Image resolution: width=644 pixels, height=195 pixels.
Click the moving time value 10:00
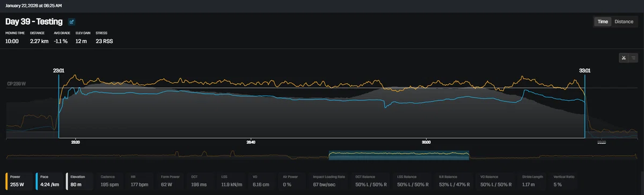click(12, 41)
